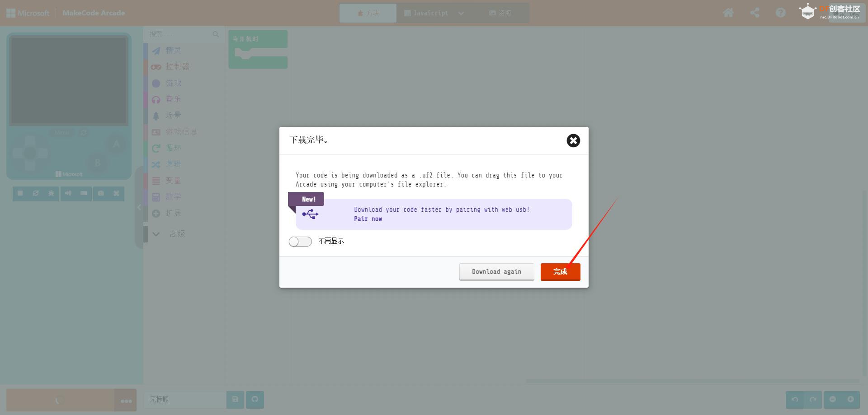The image size is (868, 415).
Task: Open the Share project icon
Action: 755,13
